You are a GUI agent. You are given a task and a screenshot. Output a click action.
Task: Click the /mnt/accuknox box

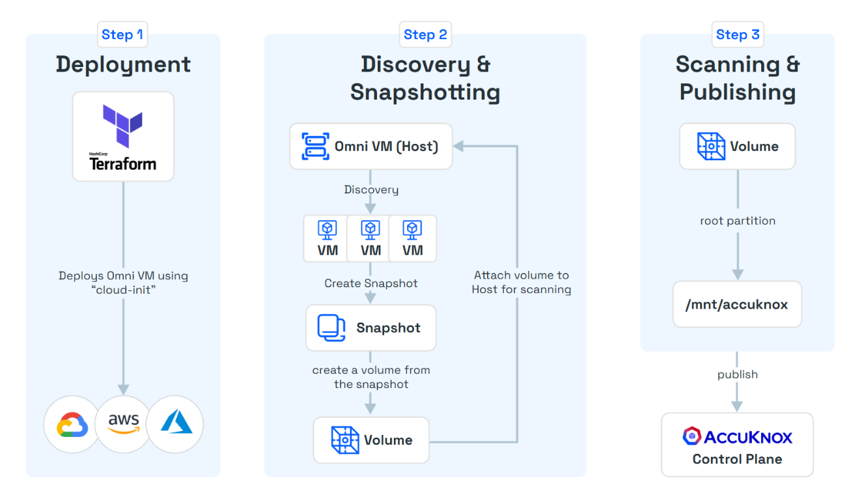pos(736,304)
